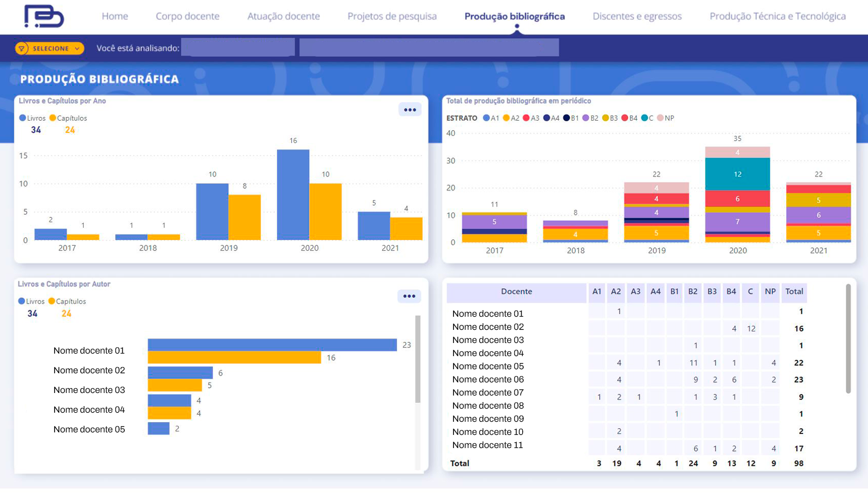Click the first blank 'Você está analisando' field
This screenshot has height=494, width=868.
(238, 47)
